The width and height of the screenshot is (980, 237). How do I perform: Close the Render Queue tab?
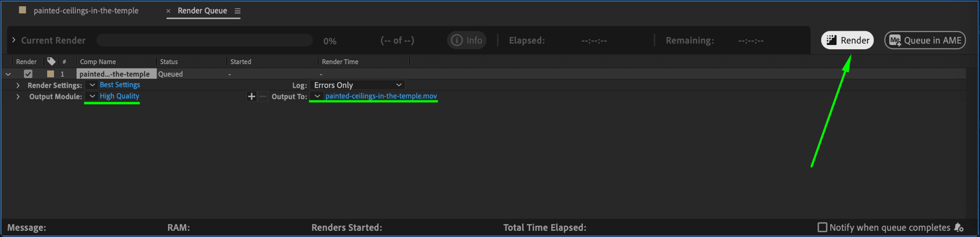pyautogui.click(x=168, y=11)
